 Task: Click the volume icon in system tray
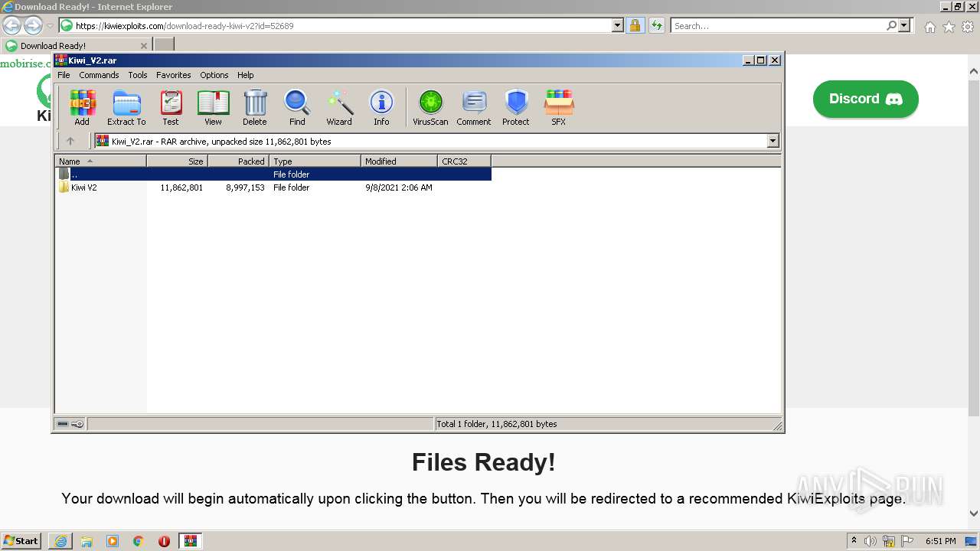tap(871, 541)
